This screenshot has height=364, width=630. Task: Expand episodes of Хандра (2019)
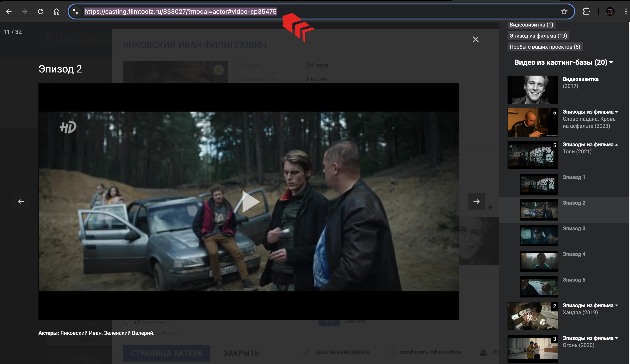[590, 305]
